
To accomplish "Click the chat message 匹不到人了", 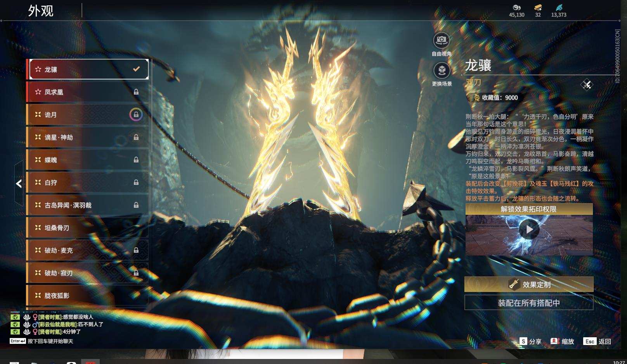I will (91, 324).
